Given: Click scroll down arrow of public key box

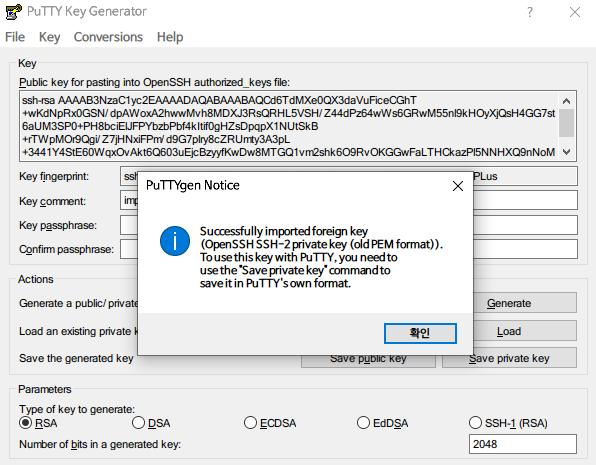Looking at the screenshot, I should click(x=566, y=152).
